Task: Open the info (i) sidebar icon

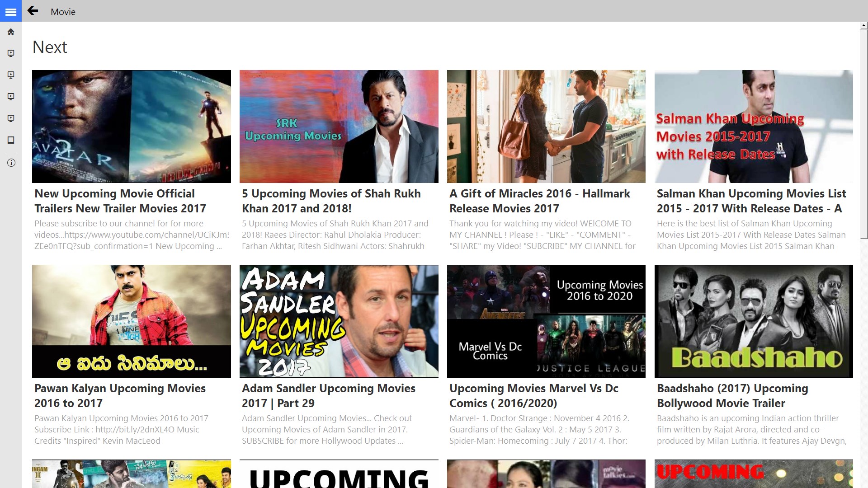Action: point(11,163)
